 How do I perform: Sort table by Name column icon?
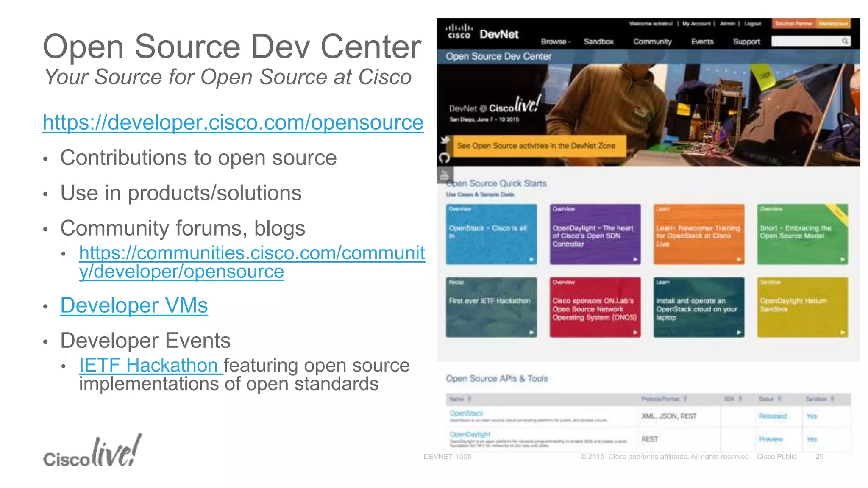(469, 399)
